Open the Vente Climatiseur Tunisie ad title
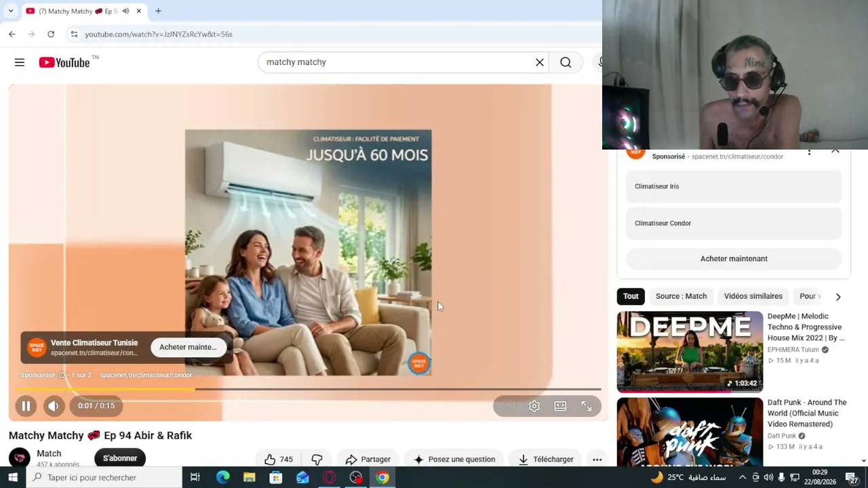 click(x=94, y=343)
